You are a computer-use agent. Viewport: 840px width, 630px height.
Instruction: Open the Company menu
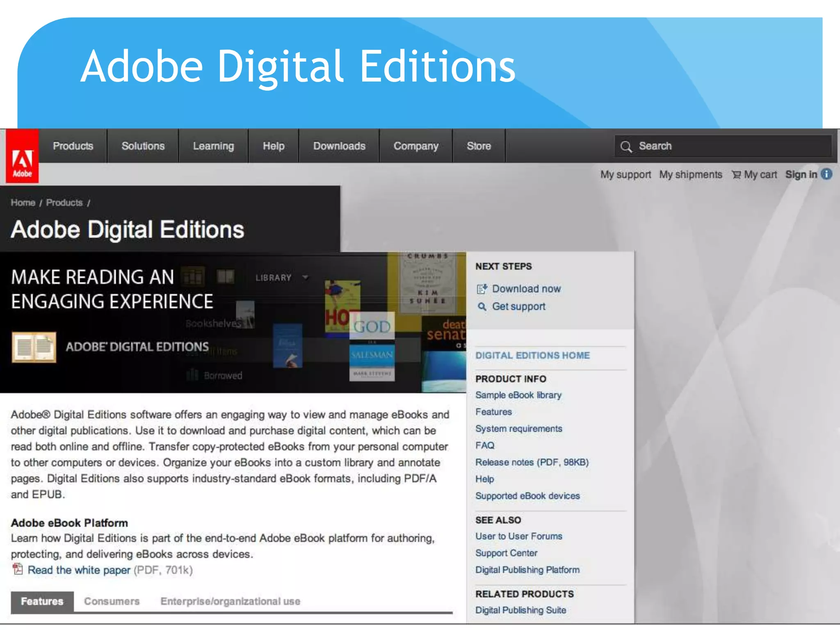[416, 146]
